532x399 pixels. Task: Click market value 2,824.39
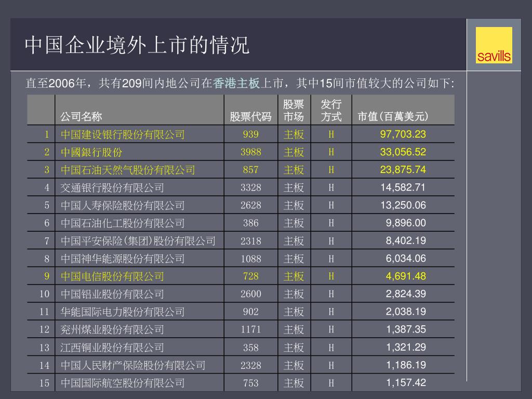click(406, 294)
